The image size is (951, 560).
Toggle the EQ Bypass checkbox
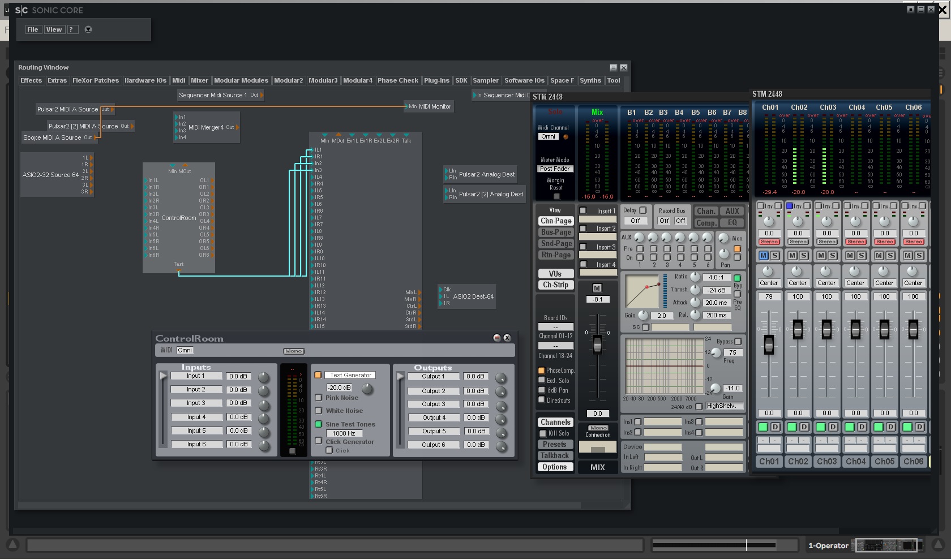pyautogui.click(x=738, y=342)
